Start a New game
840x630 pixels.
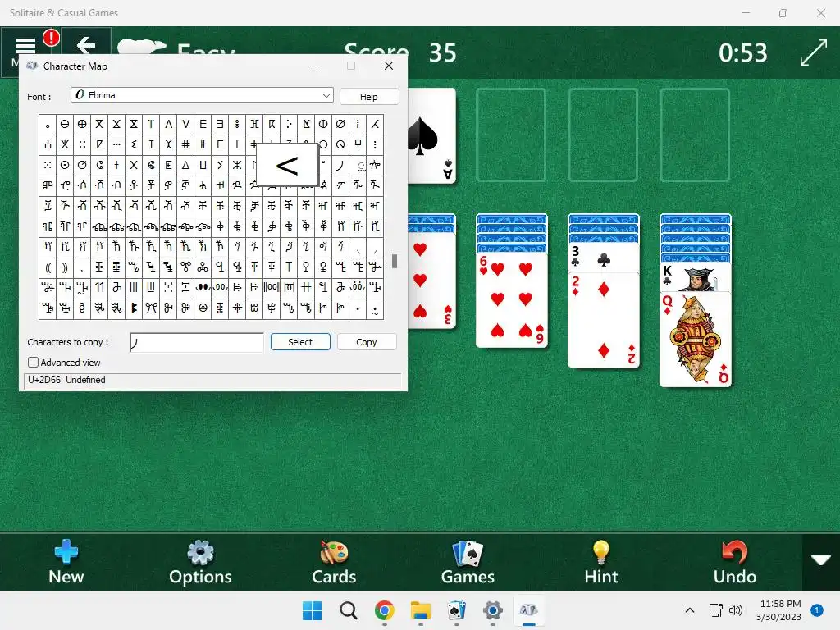(66, 562)
